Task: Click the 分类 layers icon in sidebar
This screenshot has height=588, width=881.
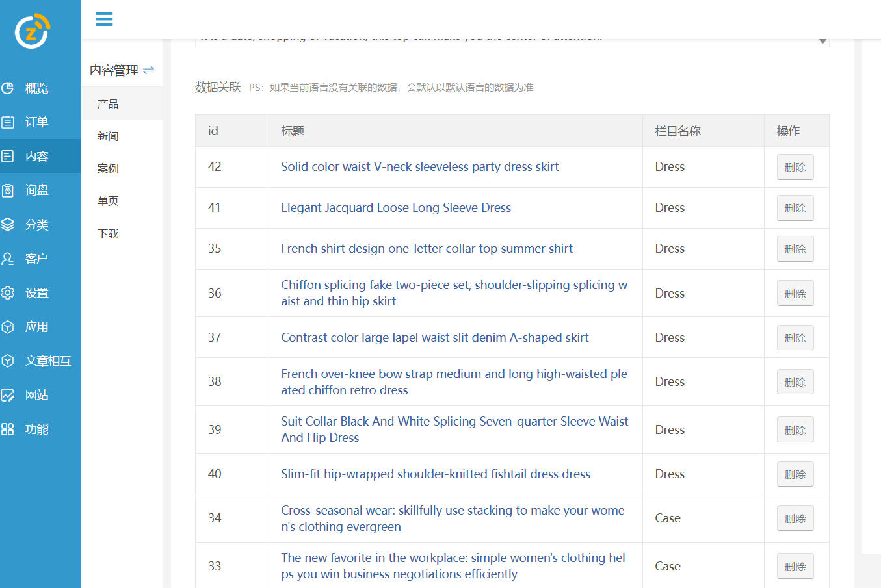Action: pos(8,225)
